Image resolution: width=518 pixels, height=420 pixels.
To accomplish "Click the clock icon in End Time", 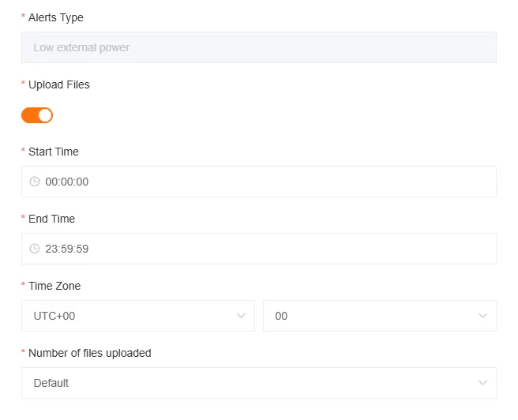I will (35, 249).
